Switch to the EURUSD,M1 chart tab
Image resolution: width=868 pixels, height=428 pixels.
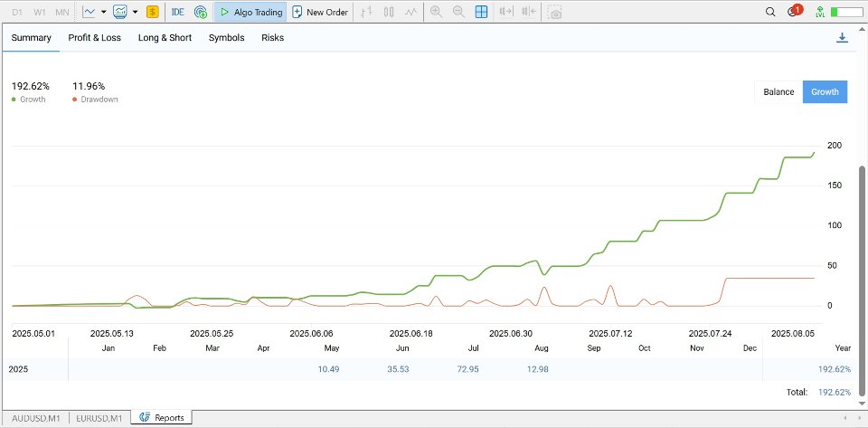(x=101, y=417)
